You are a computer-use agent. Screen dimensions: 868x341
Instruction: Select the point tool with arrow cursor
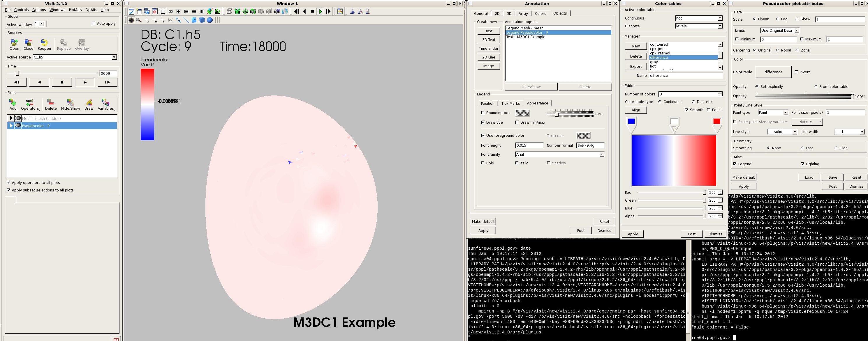[x=178, y=20]
